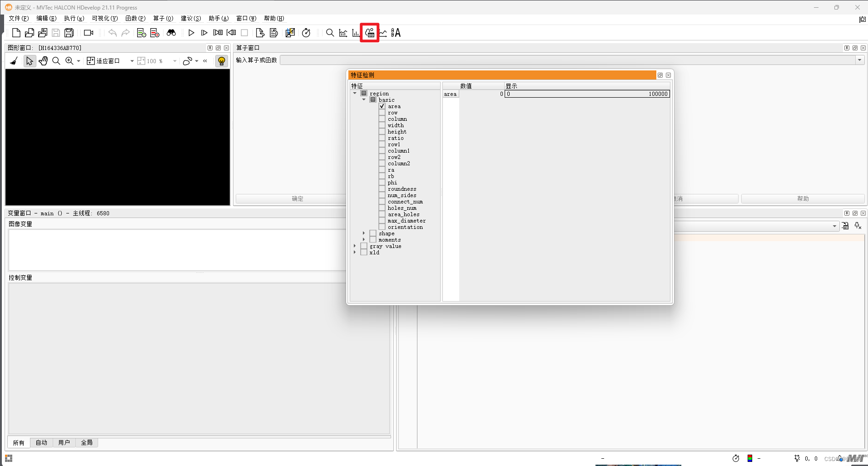Viewport: 868px width, 466px height.
Task: Check the max_diameter feature checkbox
Action: tap(382, 221)
